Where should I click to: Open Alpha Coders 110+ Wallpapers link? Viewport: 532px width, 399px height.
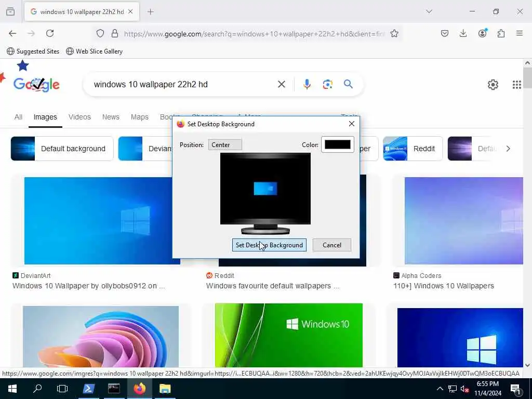coord(444,286)
